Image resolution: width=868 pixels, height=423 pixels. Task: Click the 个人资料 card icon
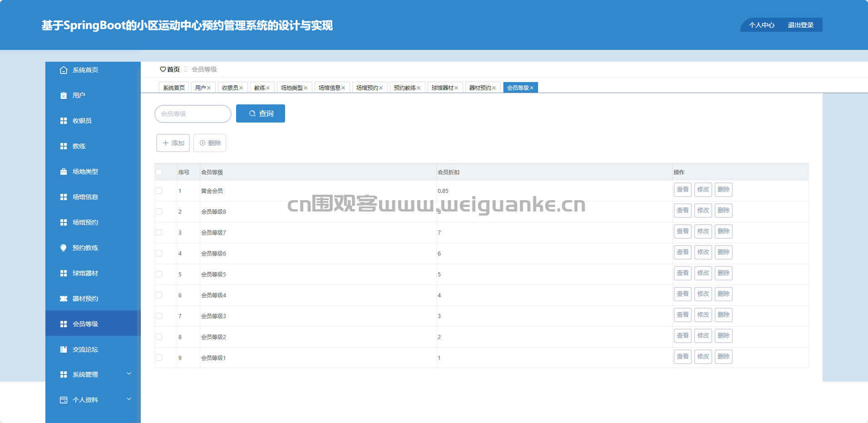[x=64, y=400]
